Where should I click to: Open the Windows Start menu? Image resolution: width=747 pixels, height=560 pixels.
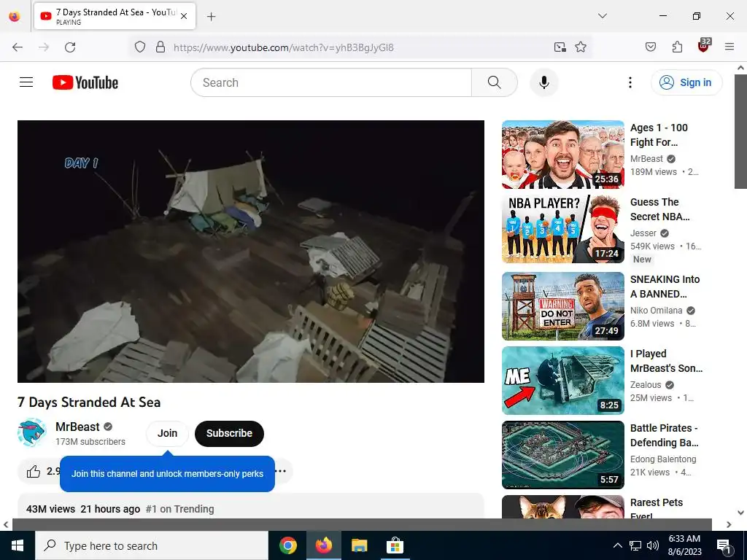(x=18, y=545)
